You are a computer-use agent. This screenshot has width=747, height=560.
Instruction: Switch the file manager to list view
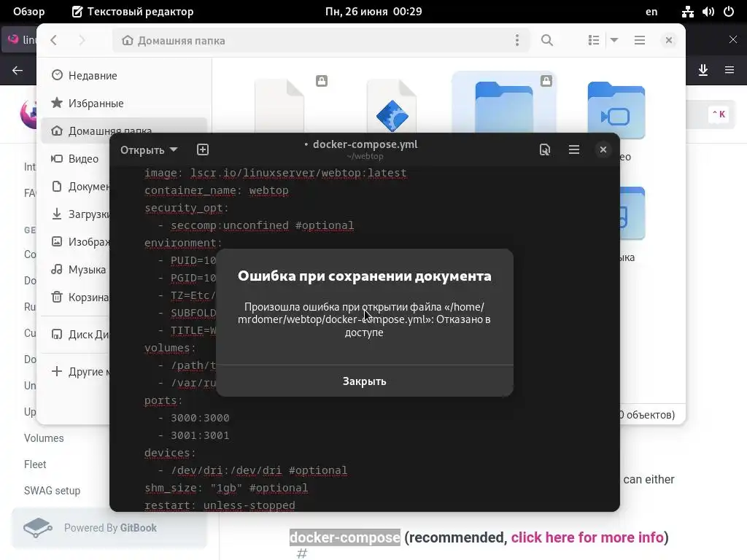click(594, 41)
